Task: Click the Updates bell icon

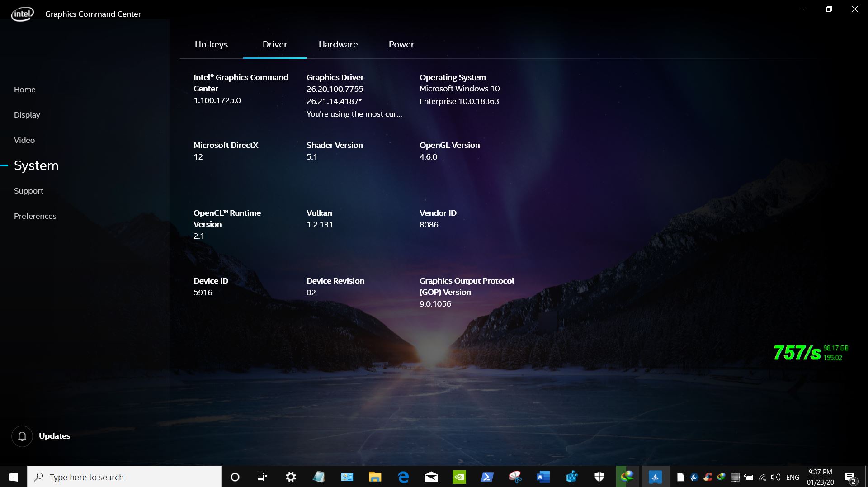Action: (22, 436)
